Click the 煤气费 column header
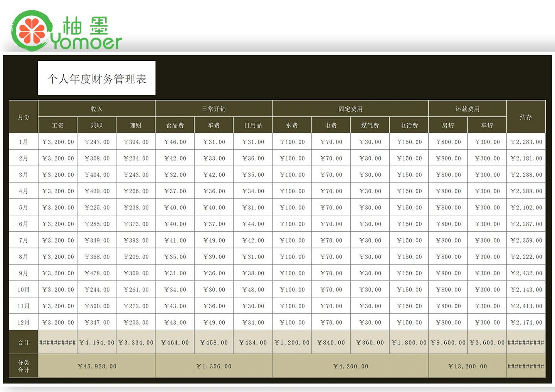Viewport: 555px width, 392px height. 370,126
